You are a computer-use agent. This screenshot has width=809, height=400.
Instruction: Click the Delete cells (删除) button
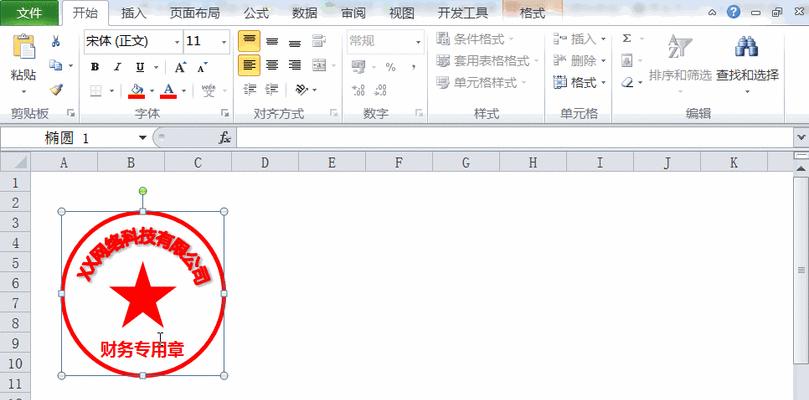coord(579,61)
